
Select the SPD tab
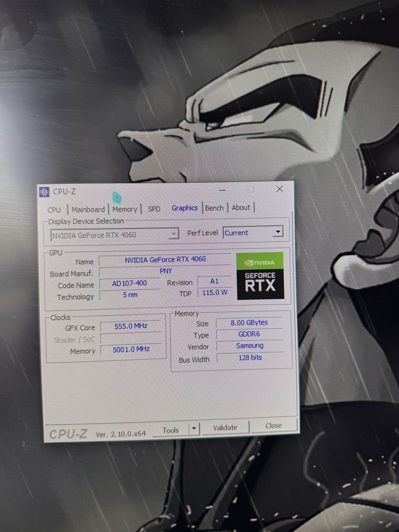154,209
